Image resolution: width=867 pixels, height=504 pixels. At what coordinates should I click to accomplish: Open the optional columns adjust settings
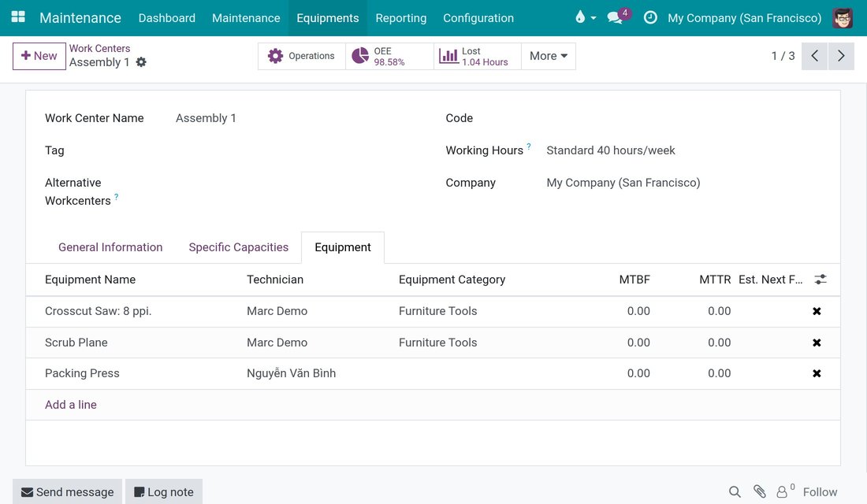(820, 280)
